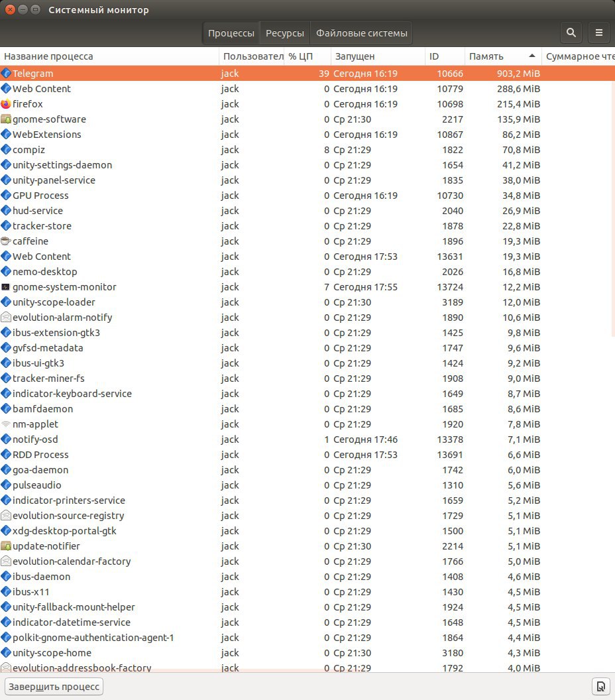615x700 pixels.
Task: Select the RDD Process name
Action: [x=40, y=455]
